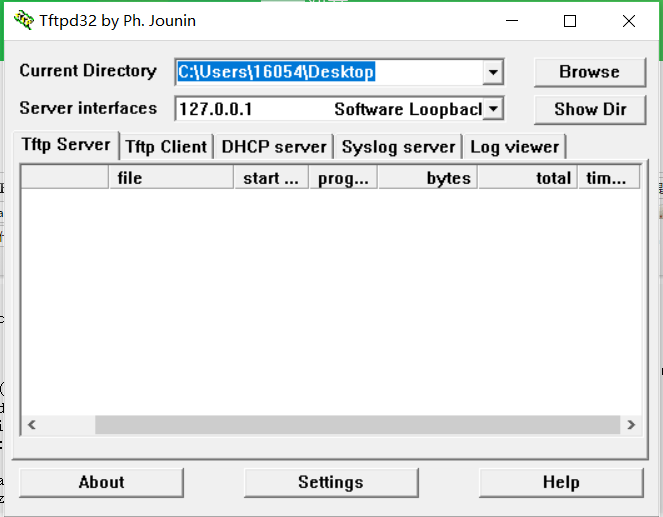The width and height of the screenshot is (663, 517).
Task: Sort by the bytes column header
Action: pyautogui.click(x=427, y=178)
